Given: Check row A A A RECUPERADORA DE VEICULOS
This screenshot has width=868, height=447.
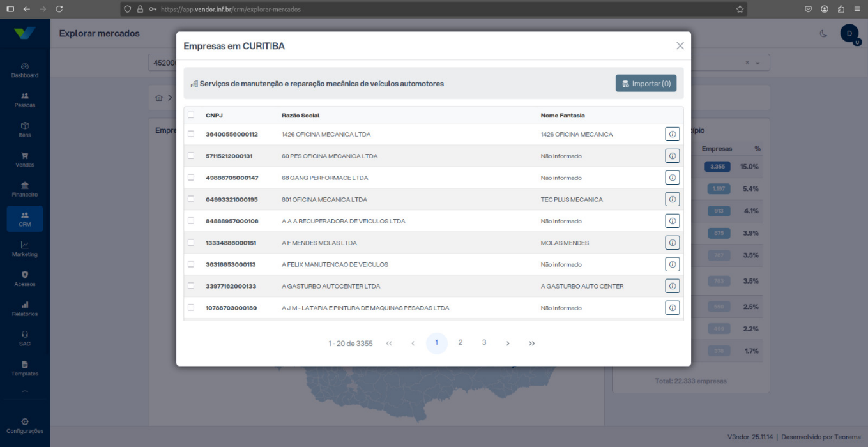Looking at the screenshot, I should (191, 221).
